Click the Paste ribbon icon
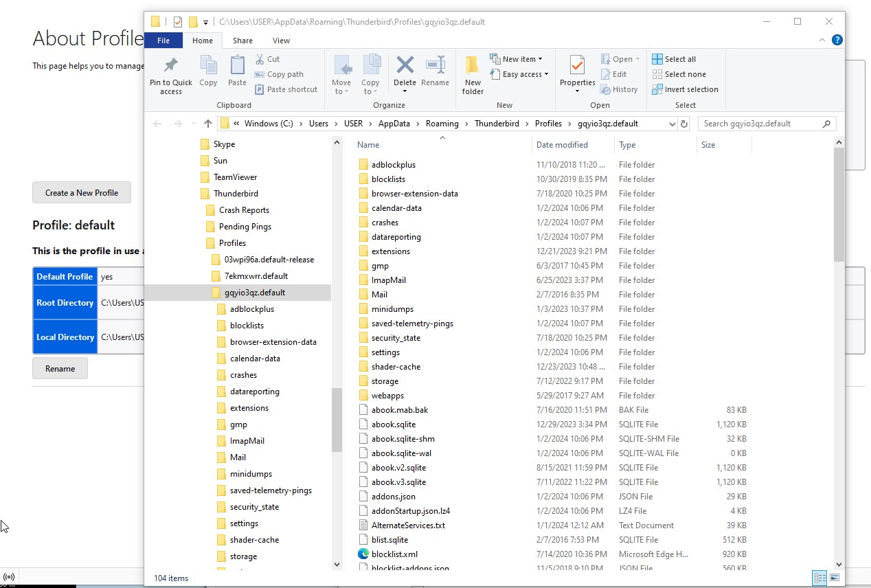The height and width of the screenshot is (588, 871). pos(237,71)
